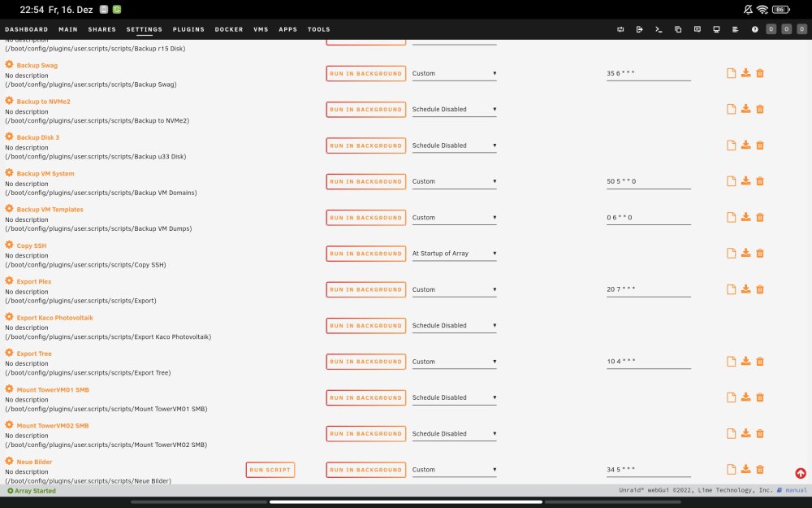Edit cron field 20 7 * * *

click(x=648, y=290)
